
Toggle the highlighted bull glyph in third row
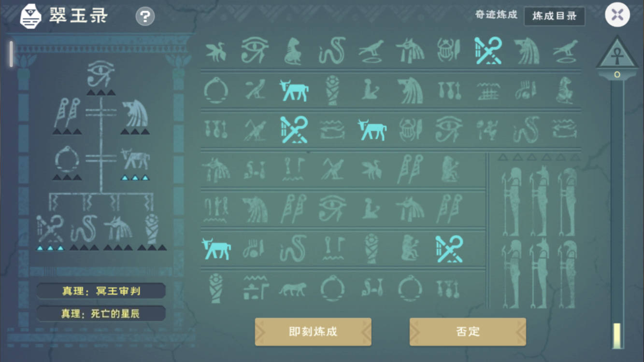372,130
